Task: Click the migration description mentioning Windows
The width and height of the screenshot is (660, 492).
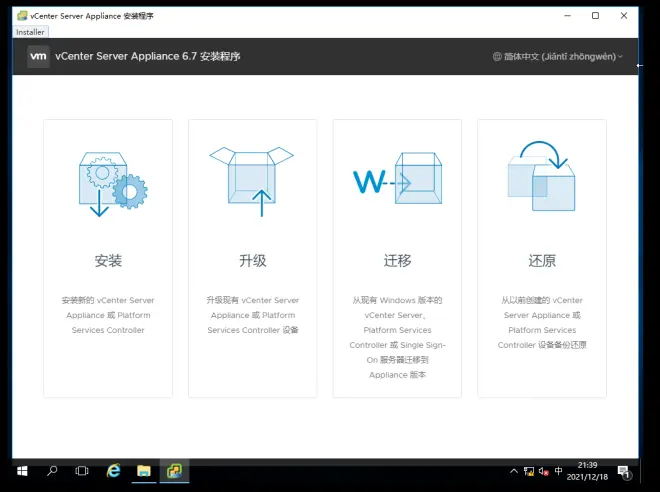Action: [397, 338]
